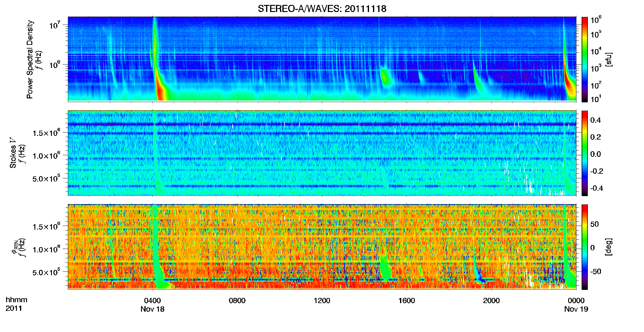The height and width of the screenshot is (332, 644).
Task: Click the "Nov 18" date label
Action: click(152, 309)
